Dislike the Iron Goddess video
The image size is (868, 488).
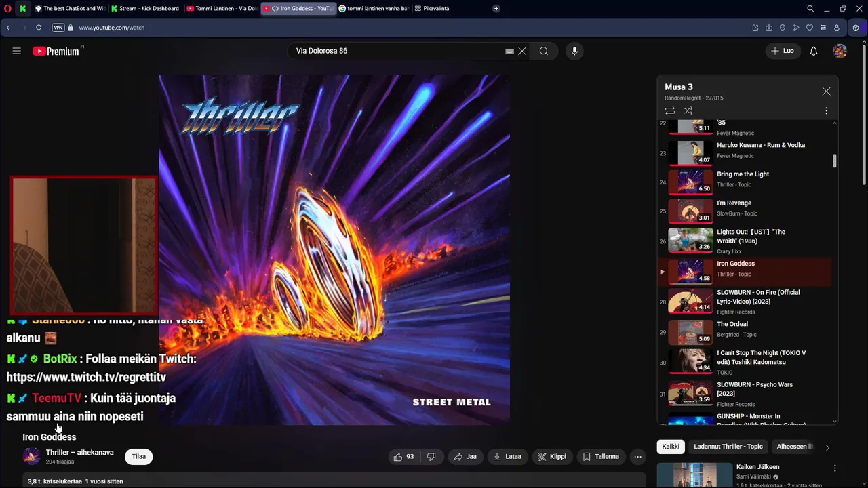click(x=431, y=457)
